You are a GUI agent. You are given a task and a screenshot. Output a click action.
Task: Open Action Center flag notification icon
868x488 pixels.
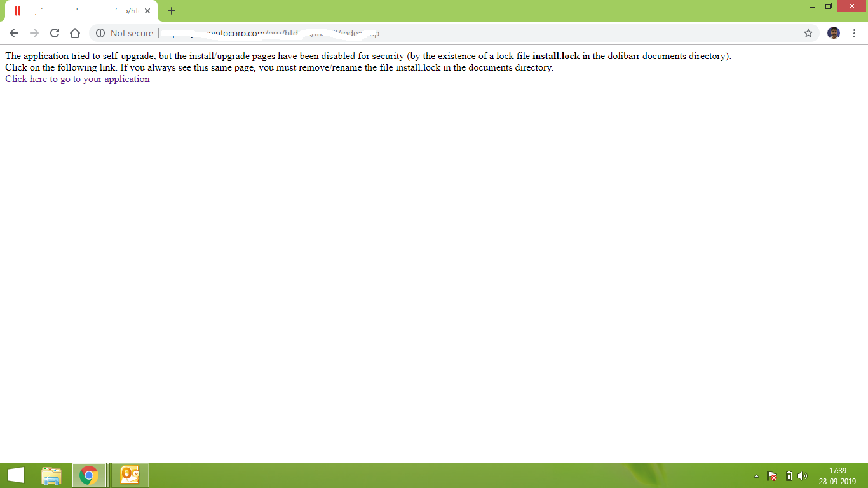pos(772,476)
